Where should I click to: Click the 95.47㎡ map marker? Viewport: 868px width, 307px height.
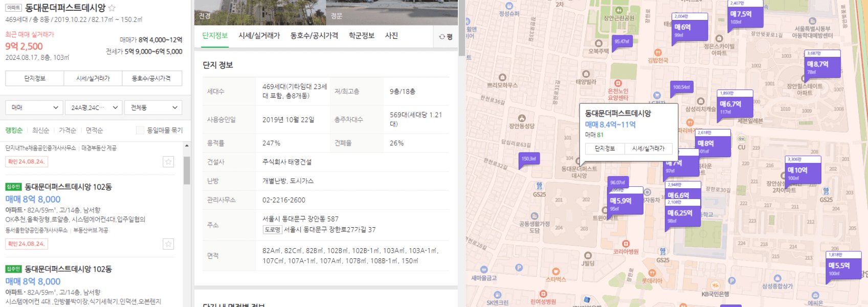tap(622, 42)
